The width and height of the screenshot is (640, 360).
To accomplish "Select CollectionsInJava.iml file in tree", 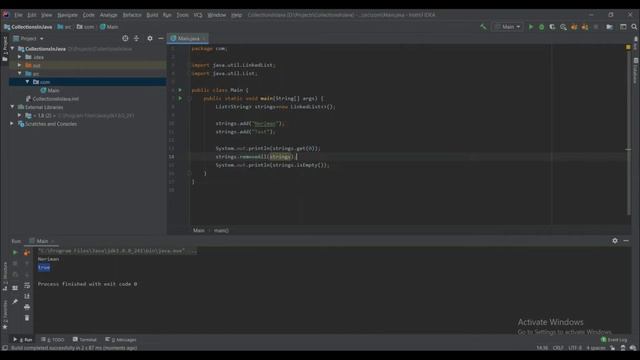I will 52,99.
